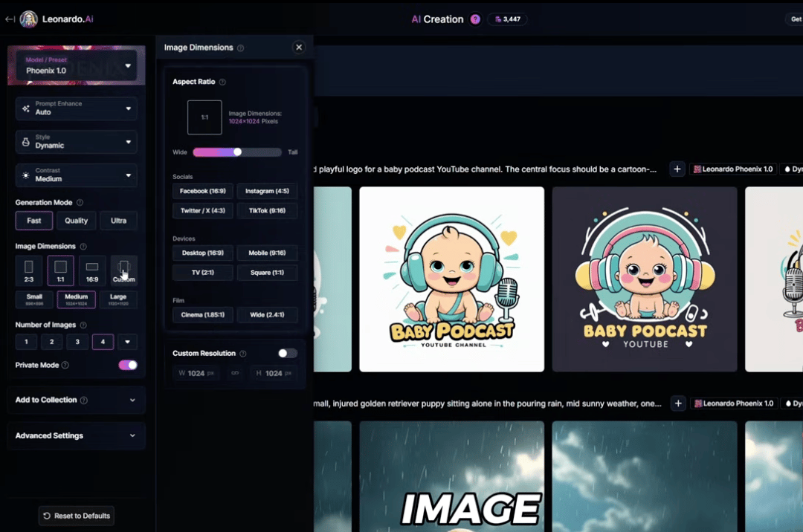Click the golden retriever puppy prompt text

(x=488, y=403)
